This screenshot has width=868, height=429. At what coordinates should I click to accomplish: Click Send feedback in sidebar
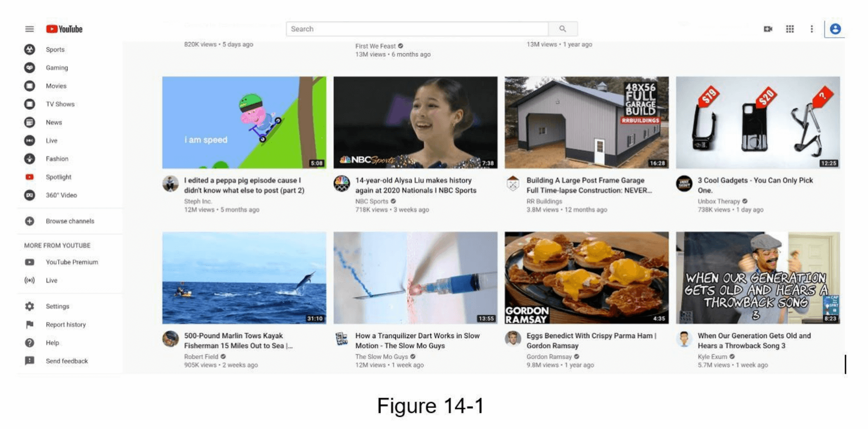pyautogui.click(x=66, y=361)
